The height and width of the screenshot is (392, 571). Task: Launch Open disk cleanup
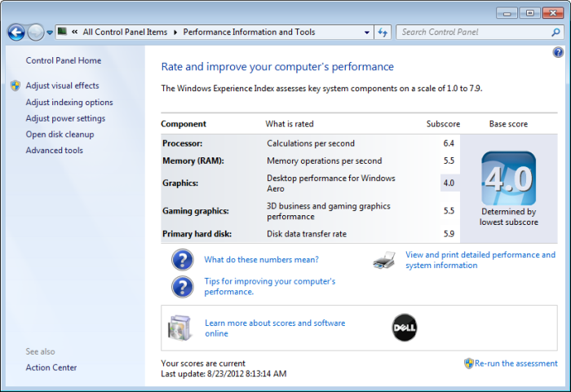60,134
